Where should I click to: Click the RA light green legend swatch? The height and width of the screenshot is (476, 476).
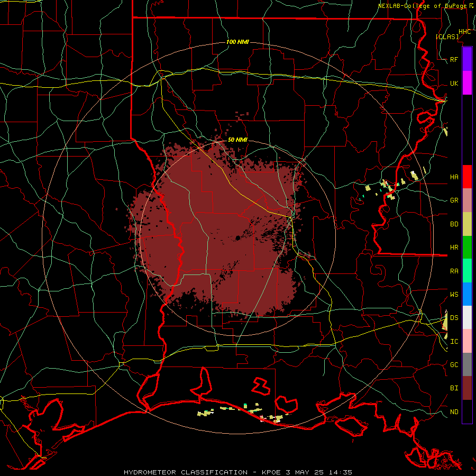click(467, 271)
